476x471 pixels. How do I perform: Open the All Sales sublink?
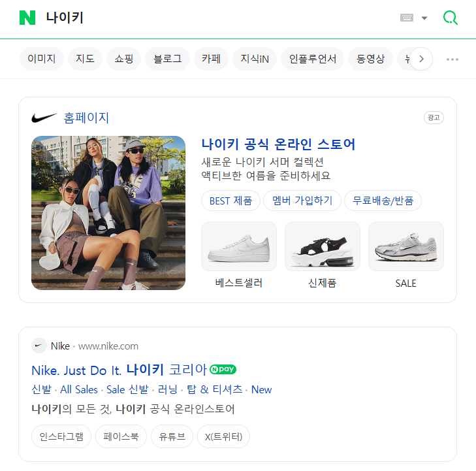pos(79,389)
